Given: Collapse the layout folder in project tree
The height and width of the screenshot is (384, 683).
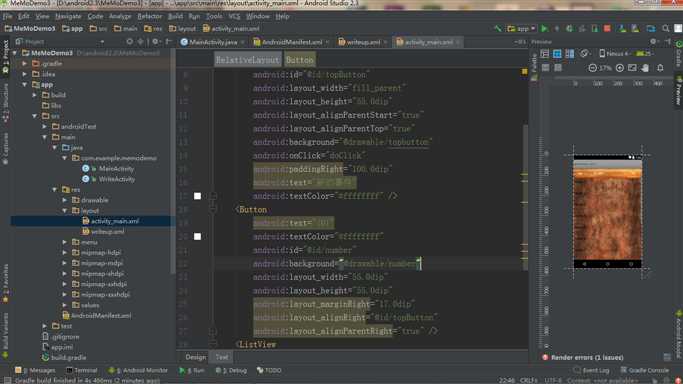Looking at the screenshot, I should pyautogui.click(x=65, y=211).
